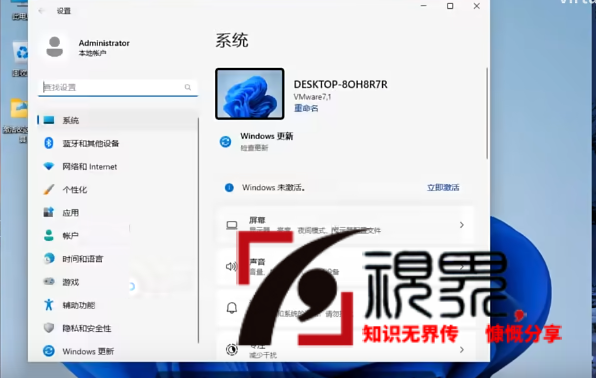The width and height of the screenshot is (596, 378).
Task: Click the info icon beside Windows 未激活
Action: pos(229,187)
